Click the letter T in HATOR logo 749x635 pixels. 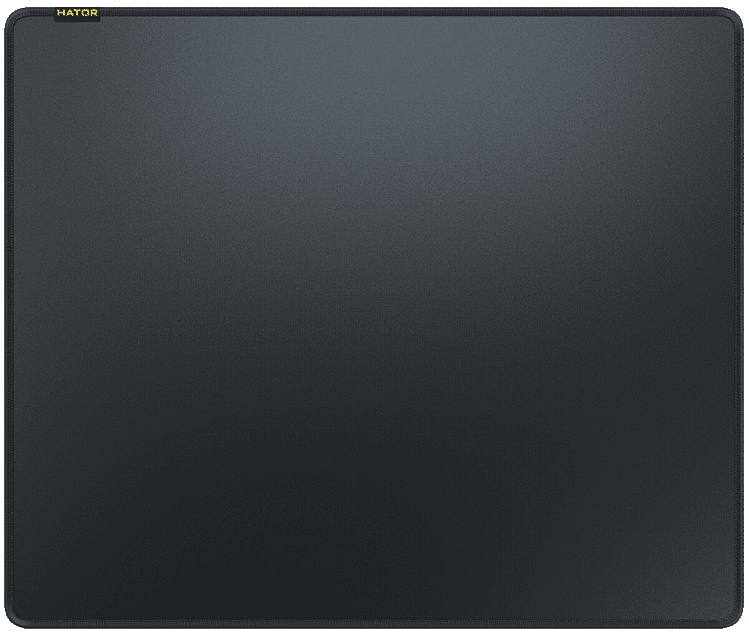click(76, 13)
